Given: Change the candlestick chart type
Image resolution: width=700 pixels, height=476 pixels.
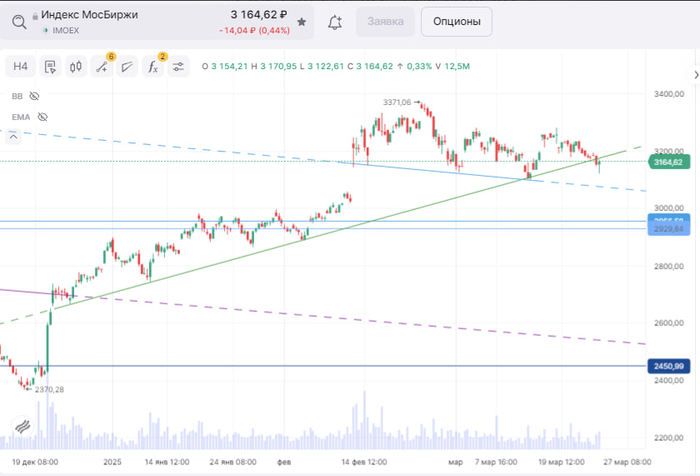Looking at the screenshot, I should click(75, 67).
